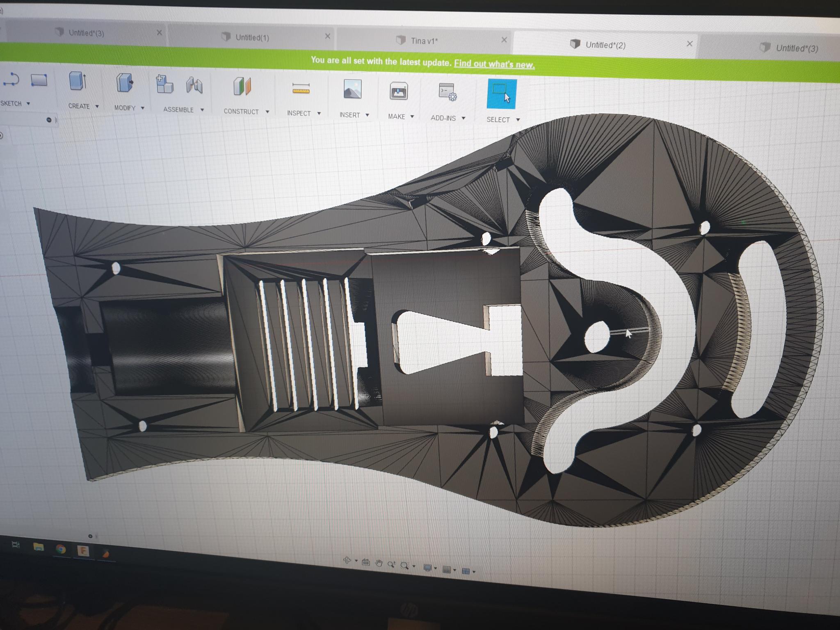Image resolution: width=840 pixels, height=630 pixels.
Task: Click the Offset Plane construct icon
Action: coord(242,87)
